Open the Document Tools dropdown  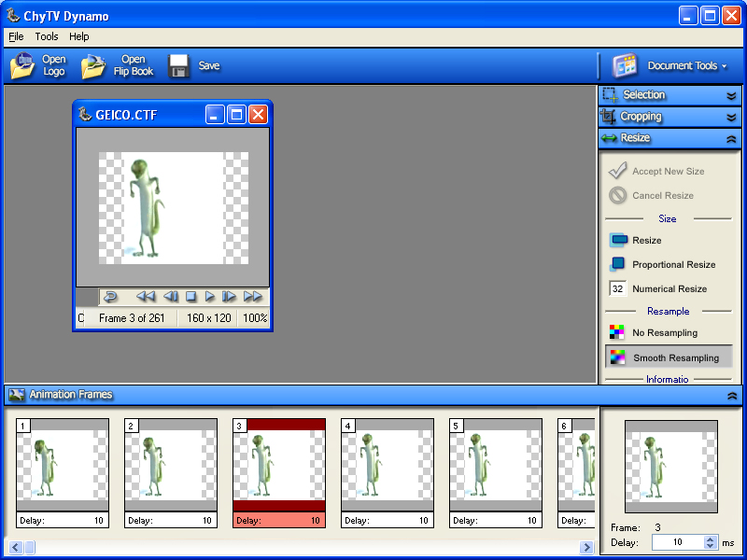click(x=687, y=65)
